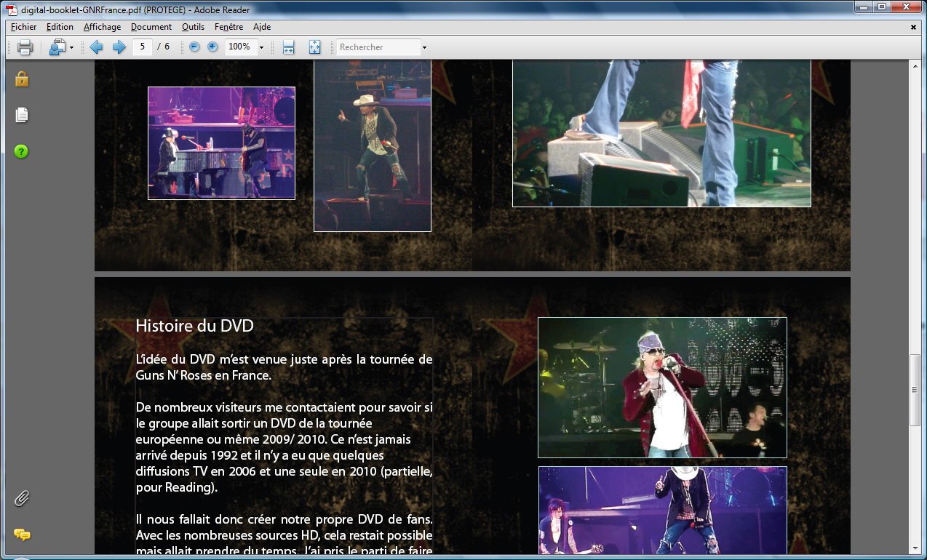The image size is (927, 560).
Task: Expand the Rechercher search options arrow
Action: (424, 47)
